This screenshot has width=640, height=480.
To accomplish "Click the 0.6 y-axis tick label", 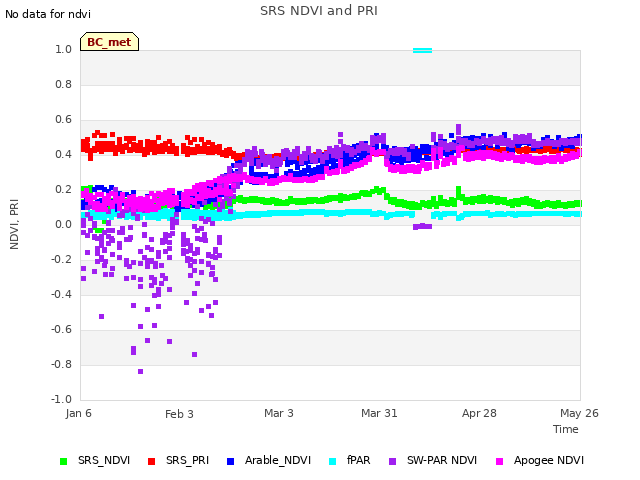I will 63,120.
